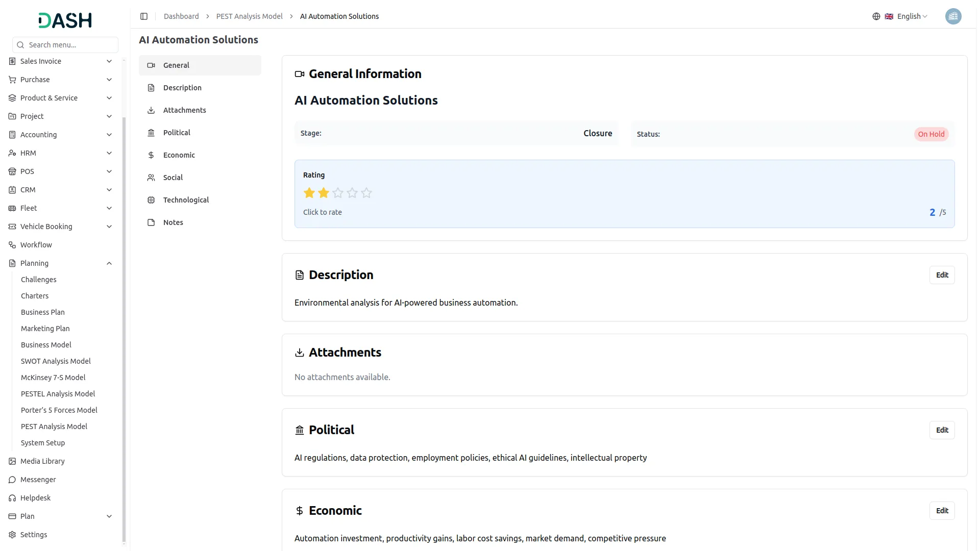Expand the Accounting menu chevron
The height and width of the screenshot is (551, 980).
[x=109, y=135]
